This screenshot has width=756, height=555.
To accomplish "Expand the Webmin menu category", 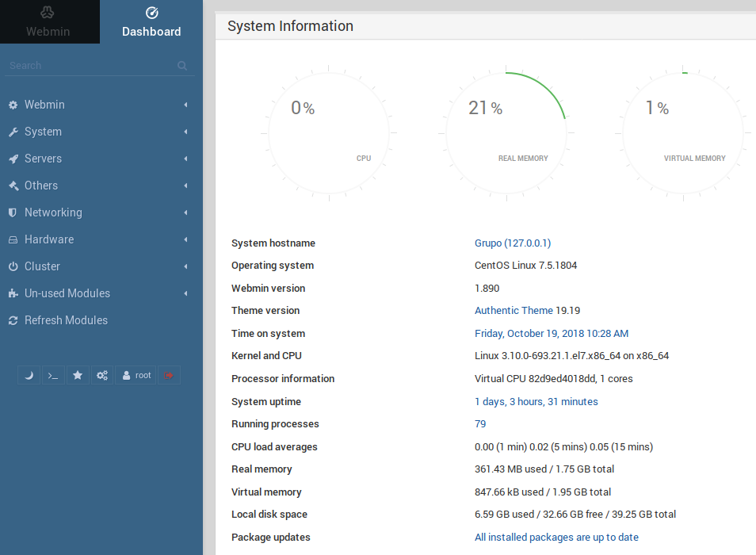I will pyautogui.click(x=44, y=105).
